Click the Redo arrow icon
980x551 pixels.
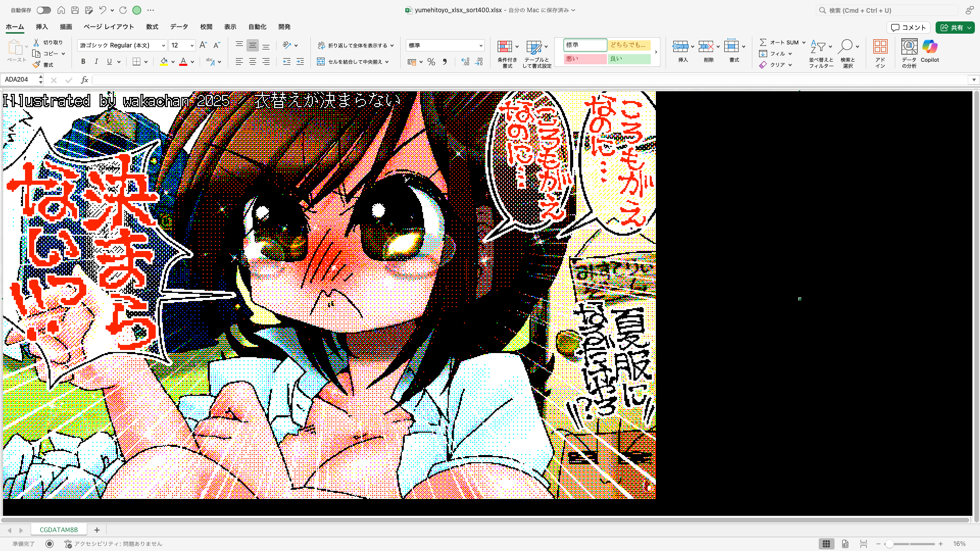click(123, 10)
